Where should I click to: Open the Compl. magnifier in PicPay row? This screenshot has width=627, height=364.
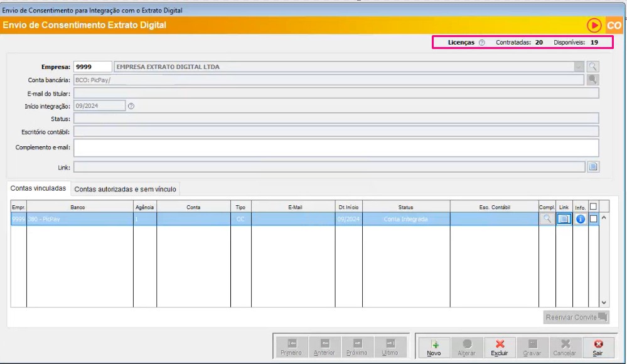point(547,219)
